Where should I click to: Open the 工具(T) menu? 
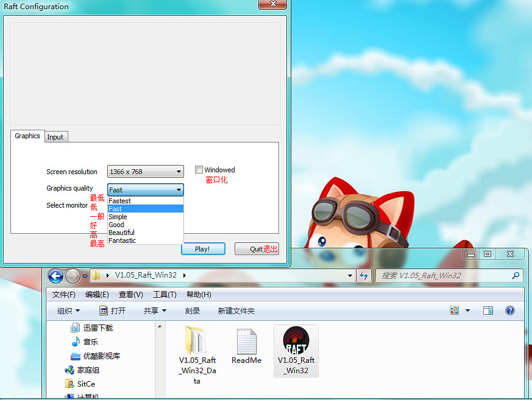[x=165, y=295]
